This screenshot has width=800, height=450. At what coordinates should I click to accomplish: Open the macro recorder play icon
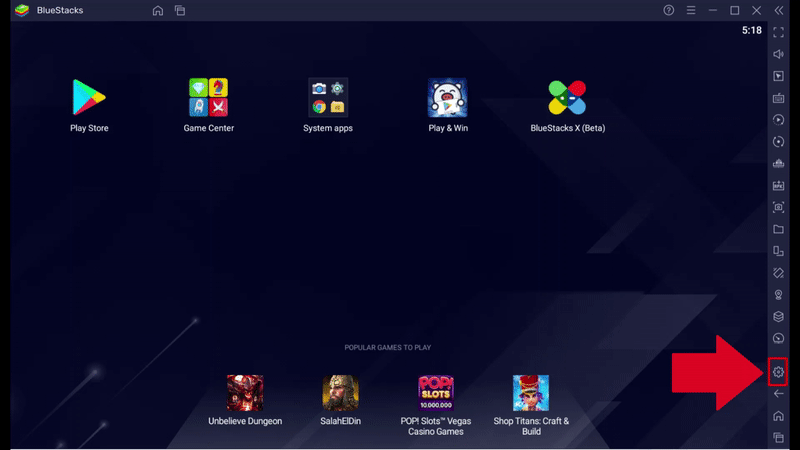pyautogui.click(x=778, y=120)
